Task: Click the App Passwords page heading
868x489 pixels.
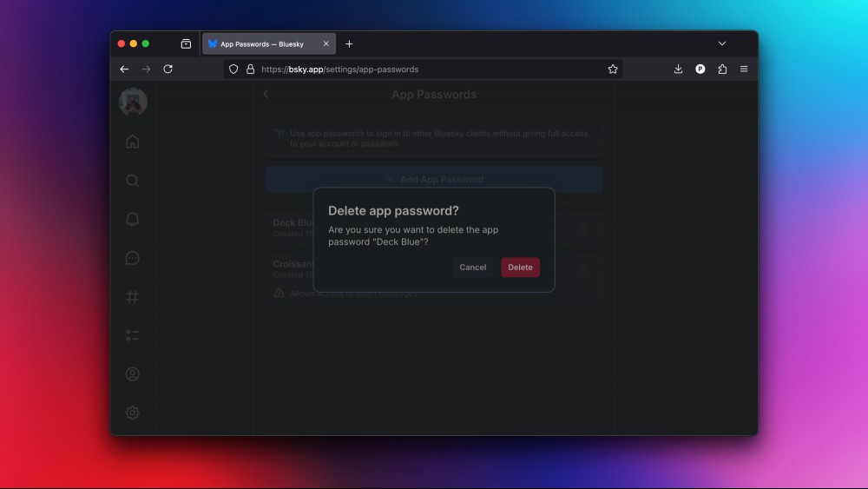Action: [434, 94]
